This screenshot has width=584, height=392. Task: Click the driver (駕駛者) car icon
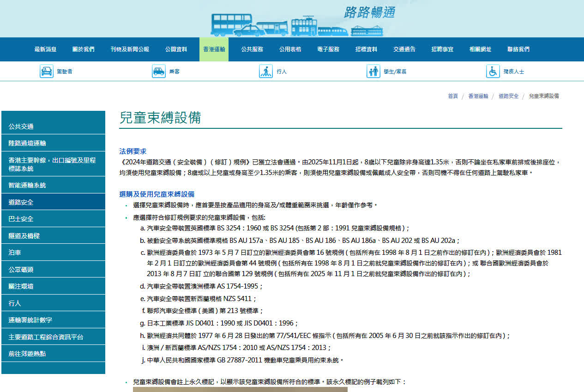[x=47, y=72]
